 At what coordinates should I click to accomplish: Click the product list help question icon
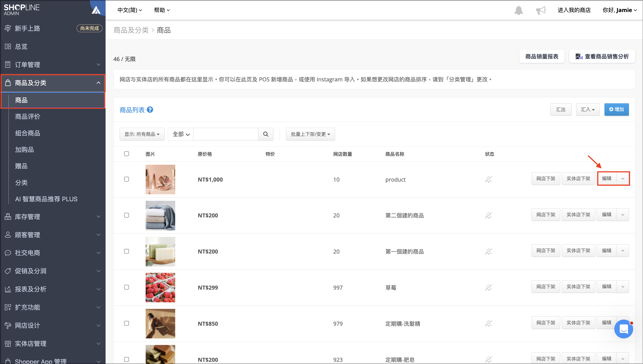pyautogui.click(x=150, y=110)
